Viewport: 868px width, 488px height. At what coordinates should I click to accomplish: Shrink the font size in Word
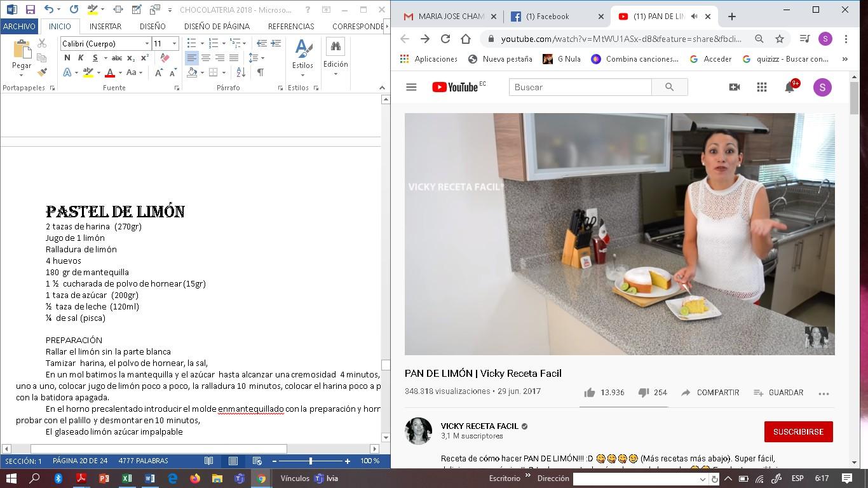pos(172,72)
